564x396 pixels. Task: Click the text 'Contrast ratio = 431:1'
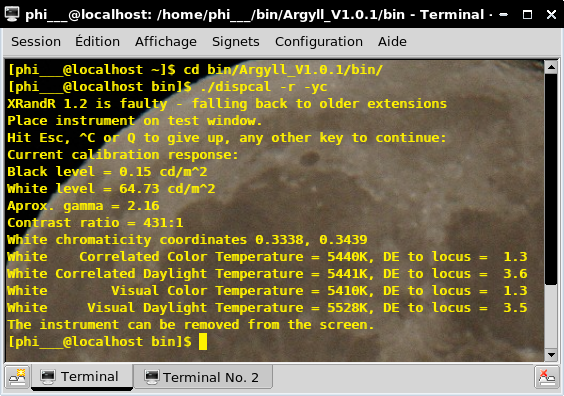pos(95,223)
